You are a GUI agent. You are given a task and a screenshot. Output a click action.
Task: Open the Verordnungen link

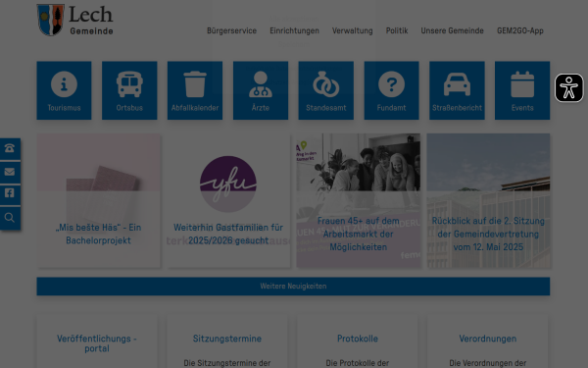488,339
